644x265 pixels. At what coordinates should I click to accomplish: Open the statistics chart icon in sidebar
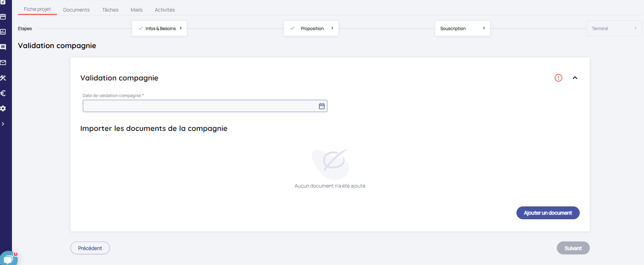point(3,32)
